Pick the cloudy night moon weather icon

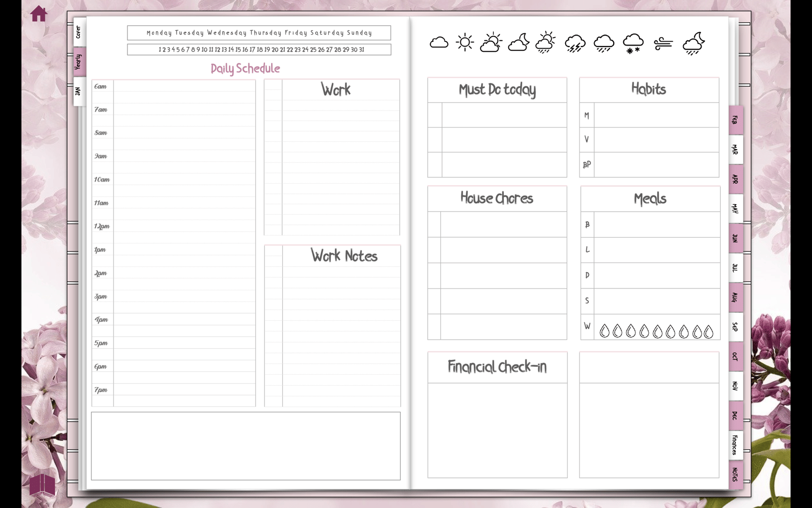point(519,42)
